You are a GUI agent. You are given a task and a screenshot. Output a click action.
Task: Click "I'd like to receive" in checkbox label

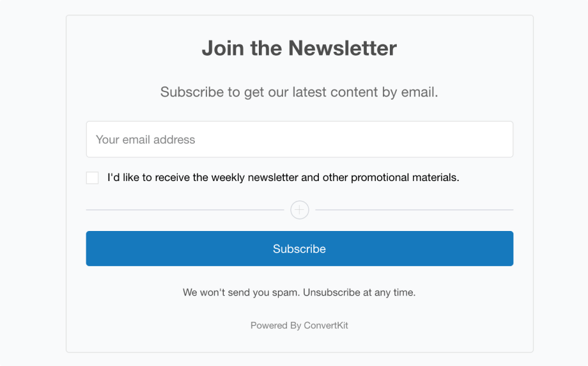point(148,178)
